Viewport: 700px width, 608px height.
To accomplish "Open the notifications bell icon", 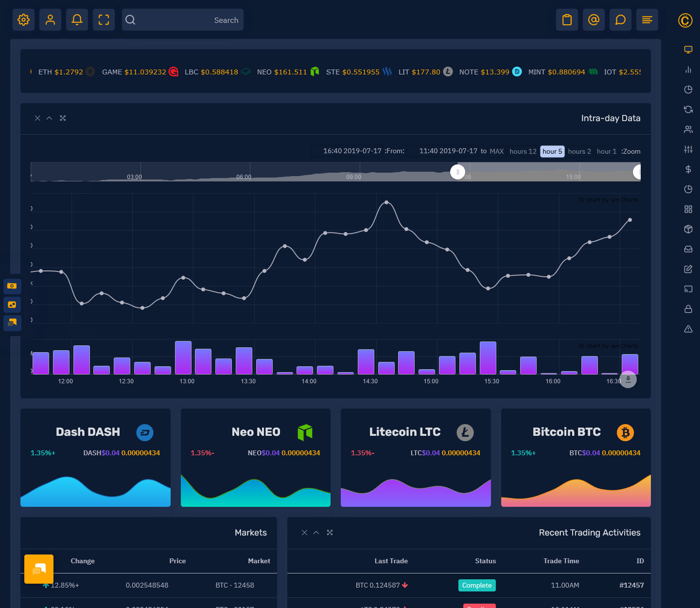I will click(x=77, y=20).
